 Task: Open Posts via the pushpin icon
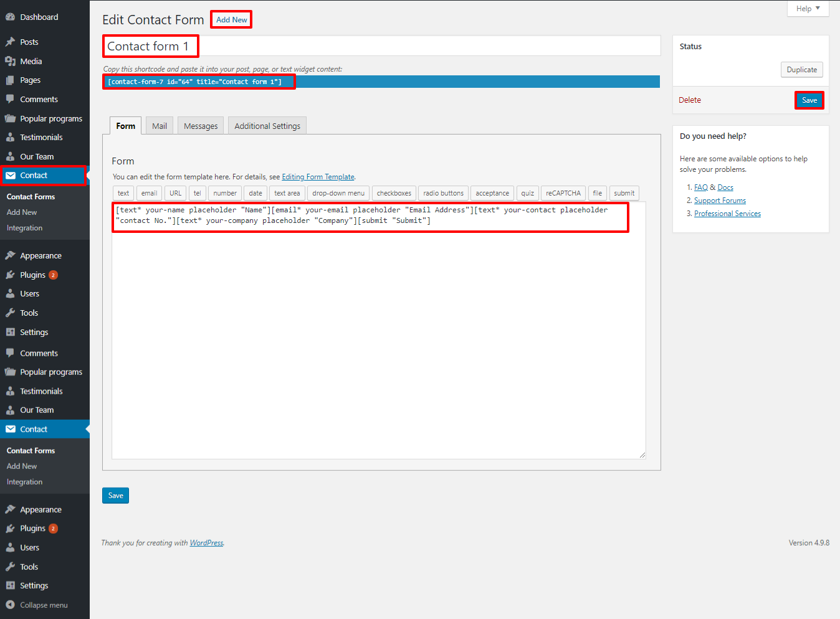[10, 42]
